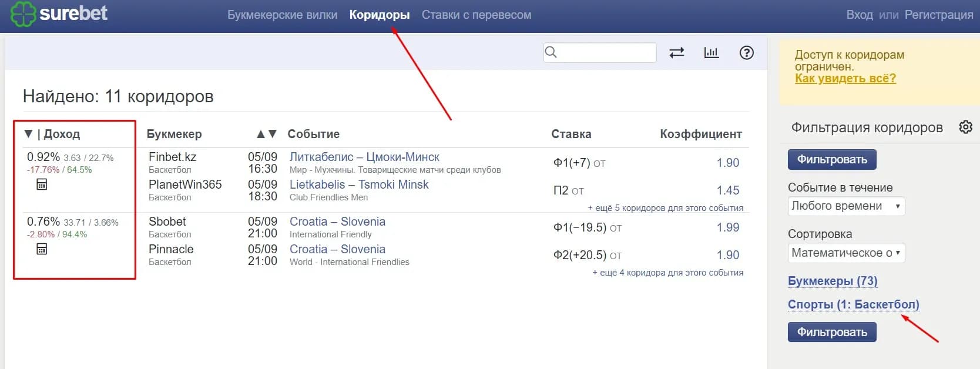Open Литкабелис – Цмоки-Минск event
This screenshot has width=980, height=369.
(x=364, y=157)
